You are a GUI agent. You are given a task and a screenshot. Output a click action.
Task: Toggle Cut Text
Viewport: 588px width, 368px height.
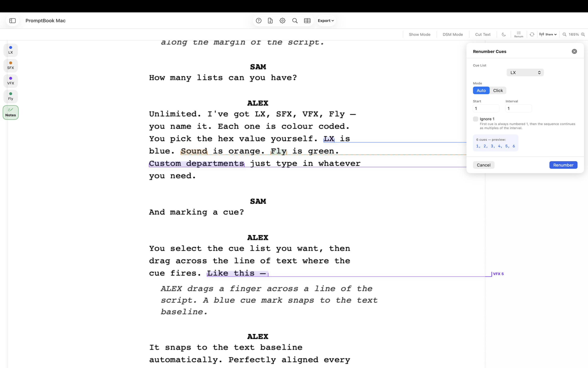pyautogui.click(x=483, y=34)
